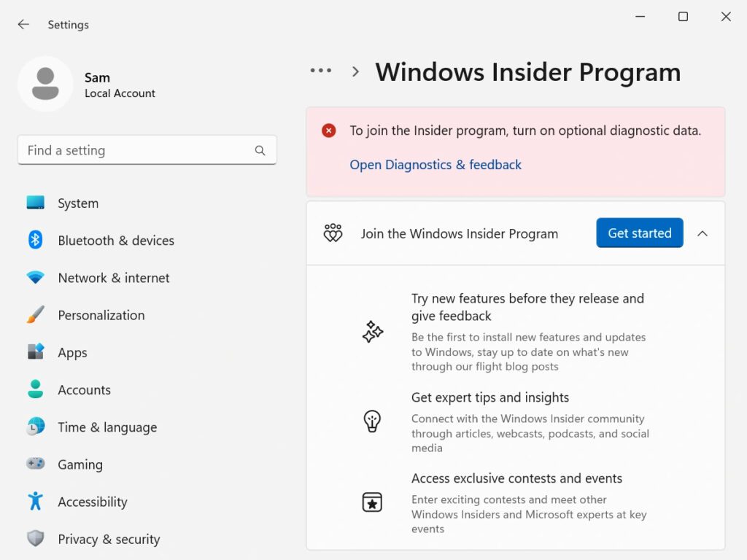
Task: Select the Accounts icon
Action: click(x=36, y=389)
